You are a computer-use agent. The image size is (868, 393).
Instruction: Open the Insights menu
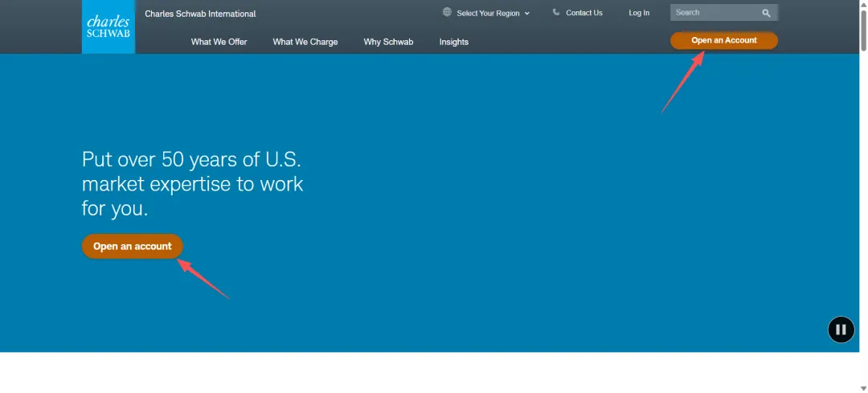coord(454,42)
